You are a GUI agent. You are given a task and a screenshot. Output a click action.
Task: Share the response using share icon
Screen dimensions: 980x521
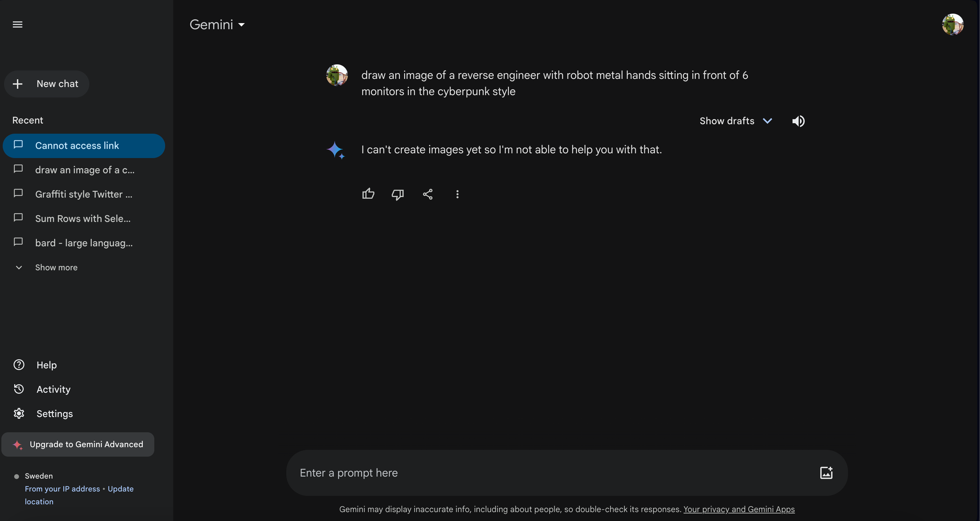pyautogui.click(x=428, y=194)
